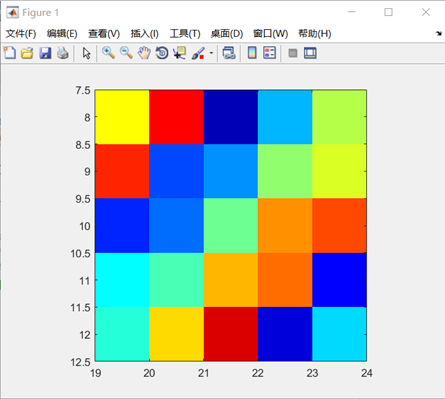
Task: Click the cyan cell in the left column
Action: (122, 280)
